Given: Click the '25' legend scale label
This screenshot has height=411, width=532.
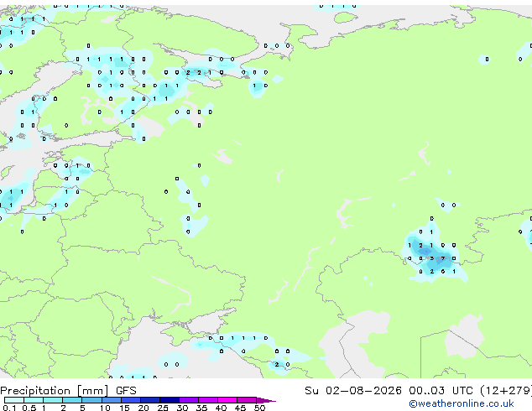Looking at the screenshot, I should pyautogui.click(x=163, y=408).
